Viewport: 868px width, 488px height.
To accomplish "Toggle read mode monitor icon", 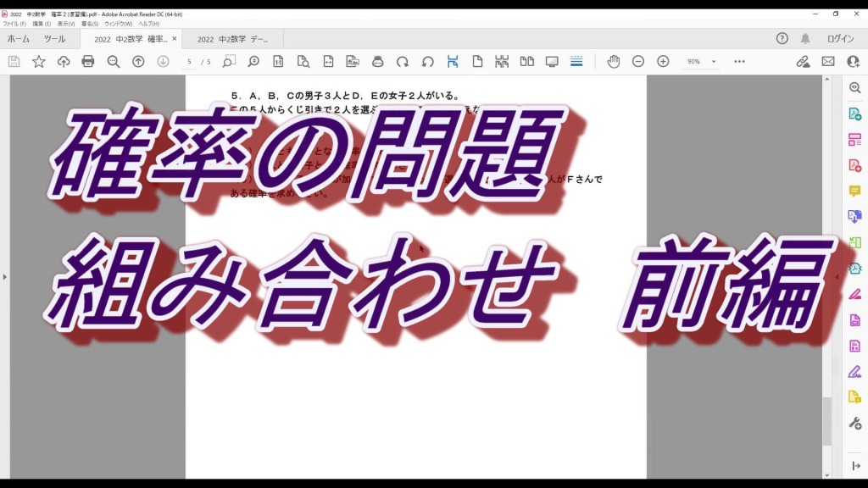I will tap(552, 62).
